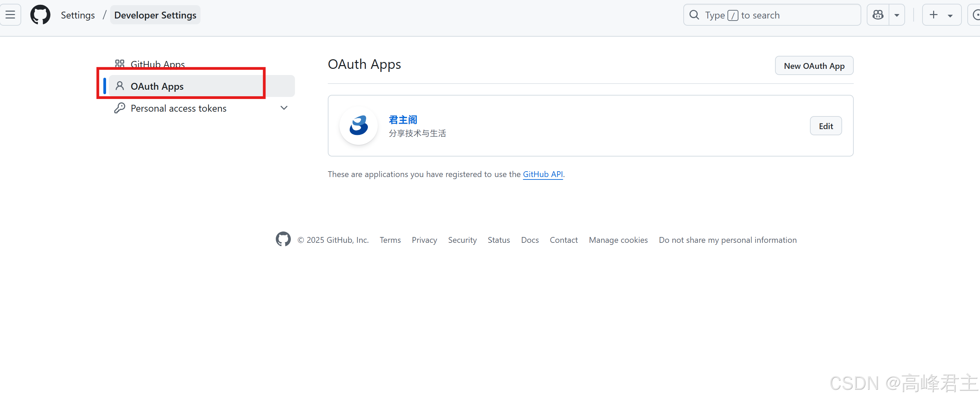Open the Settings breadcrumb link

[78, 15]
